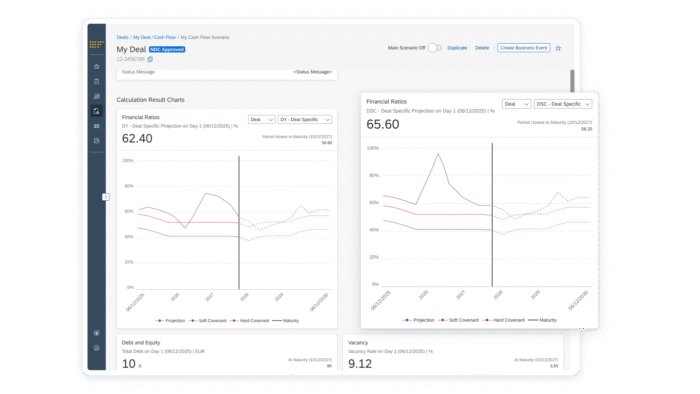Click the 9.12 vacancy rate value

360,364
